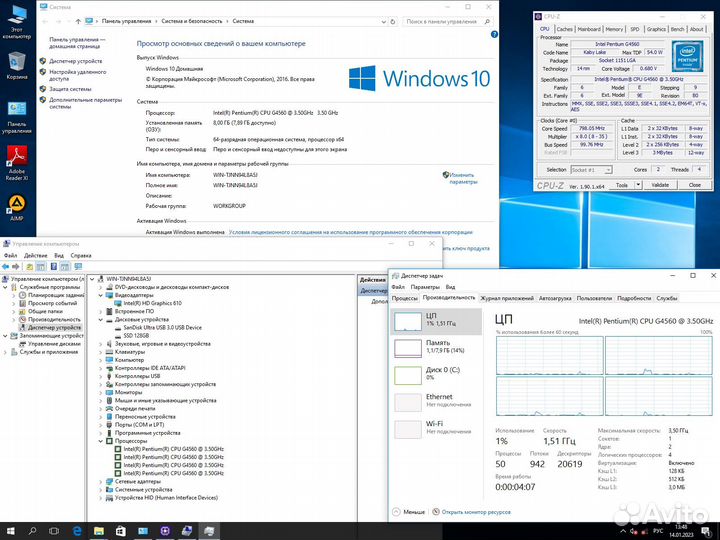Go up one level in System window
The width and height of the screenshot is (720, 540).
(x=78, y=22)
